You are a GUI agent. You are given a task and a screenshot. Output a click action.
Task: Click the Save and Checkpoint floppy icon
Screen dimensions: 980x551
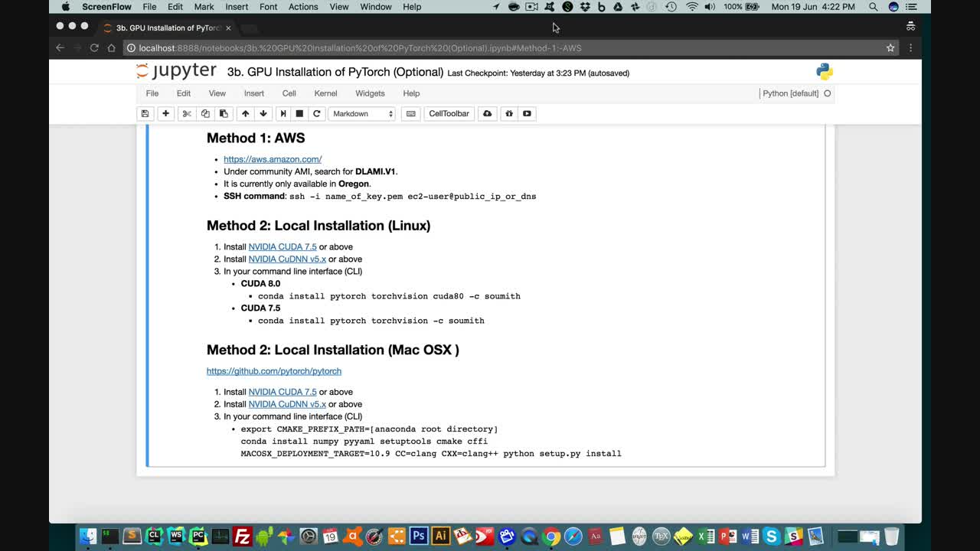pyautogui.click(x=145, y=113)
